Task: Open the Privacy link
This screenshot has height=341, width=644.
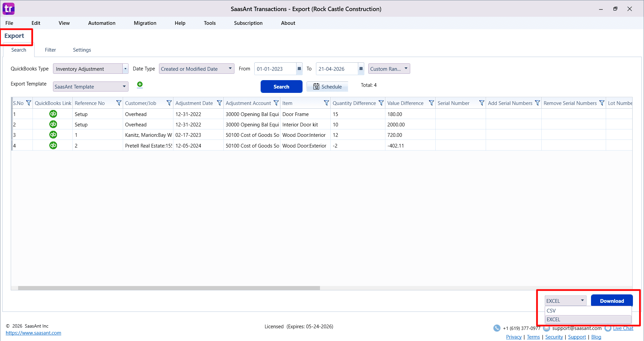Action: (514, 337)
